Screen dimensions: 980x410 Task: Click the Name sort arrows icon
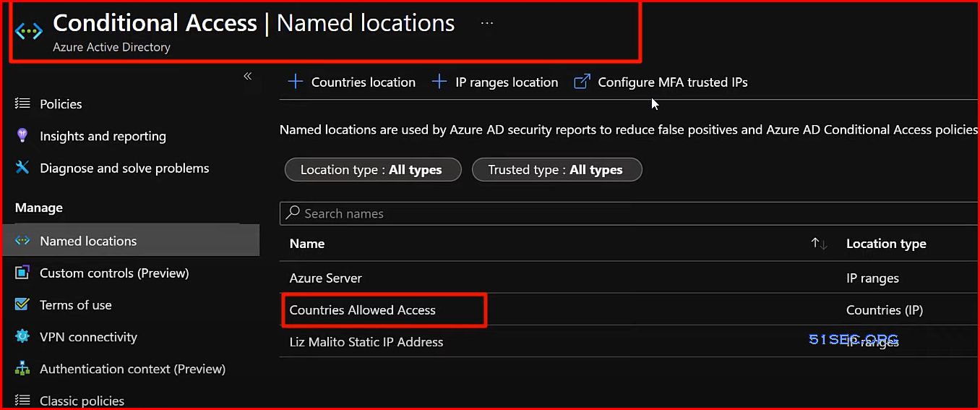[x=819, y=244]
